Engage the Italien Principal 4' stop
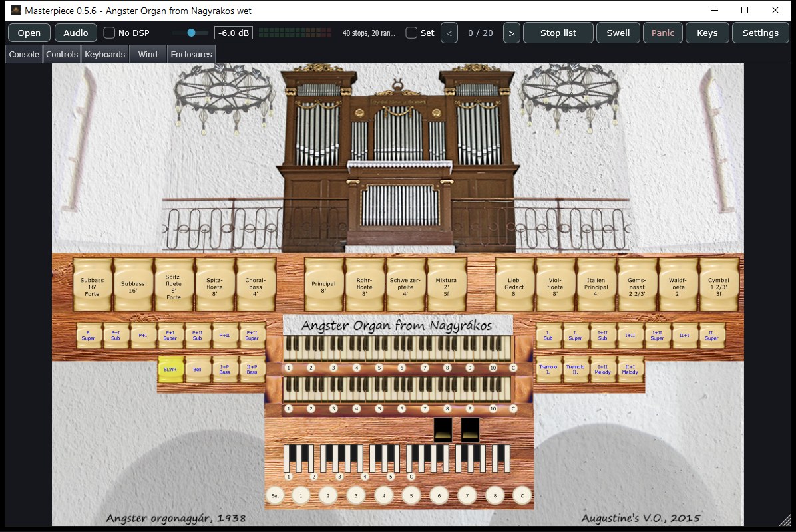 click(596, 285)
